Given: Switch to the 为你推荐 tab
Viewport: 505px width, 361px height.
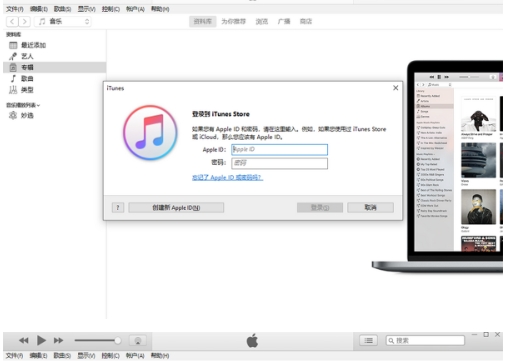Looking at the screenshot, I should (x=233, y=21).
